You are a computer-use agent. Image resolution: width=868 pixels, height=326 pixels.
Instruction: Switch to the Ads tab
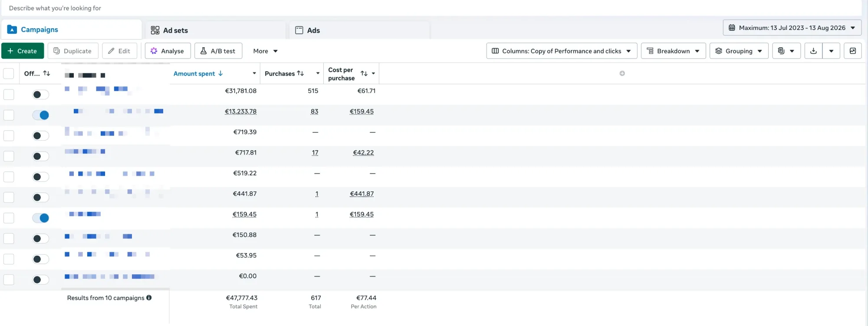click(359, 30)
